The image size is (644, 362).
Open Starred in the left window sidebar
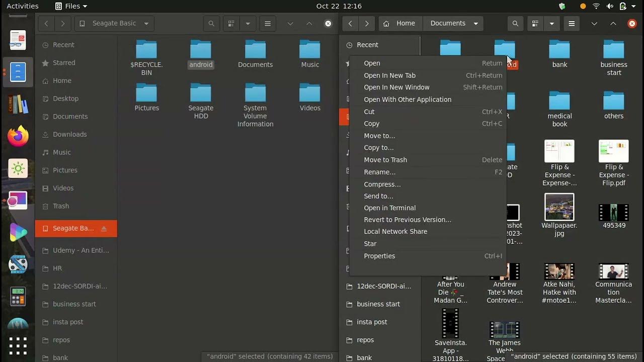pyautogui.click(x=76, y=63)
